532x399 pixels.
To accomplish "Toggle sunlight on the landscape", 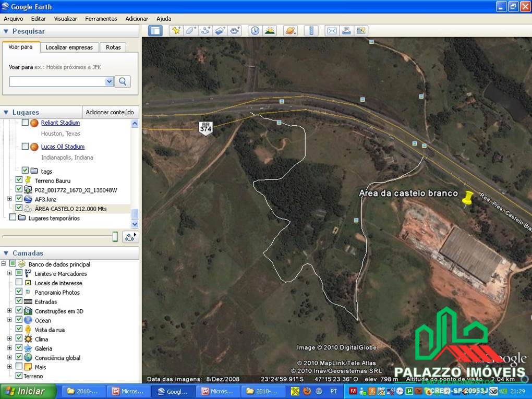I will pyautogui.click(x=270, y=31).
